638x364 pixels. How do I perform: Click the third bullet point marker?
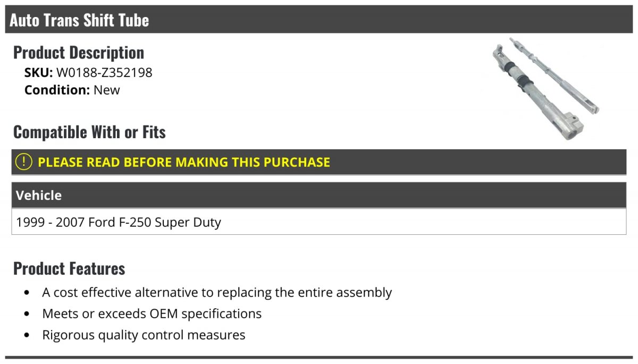27,335
